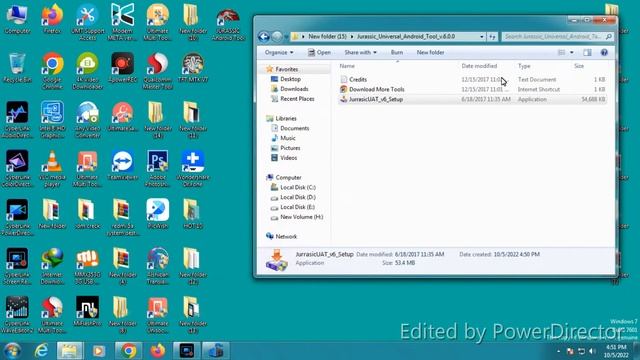The image size is (640, 360).
Task: Open Internet Explorer from the taskbar
Action: (41, 351)
